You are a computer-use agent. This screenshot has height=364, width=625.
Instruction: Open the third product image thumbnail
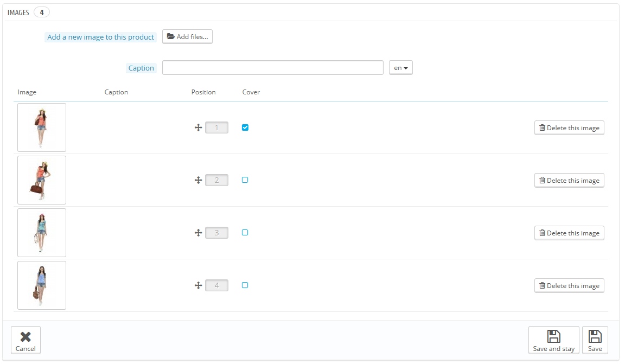click(42, 233)
